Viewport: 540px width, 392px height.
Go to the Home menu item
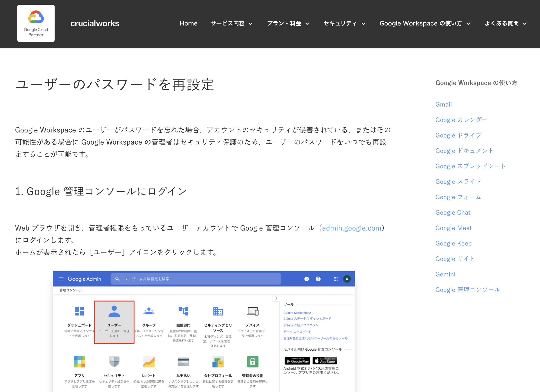(188, 23)
